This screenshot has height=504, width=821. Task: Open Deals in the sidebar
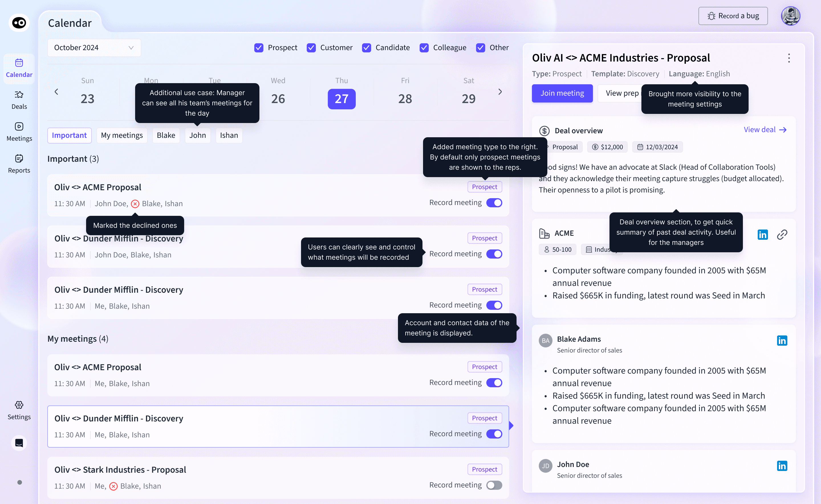[x=19, y=100]
